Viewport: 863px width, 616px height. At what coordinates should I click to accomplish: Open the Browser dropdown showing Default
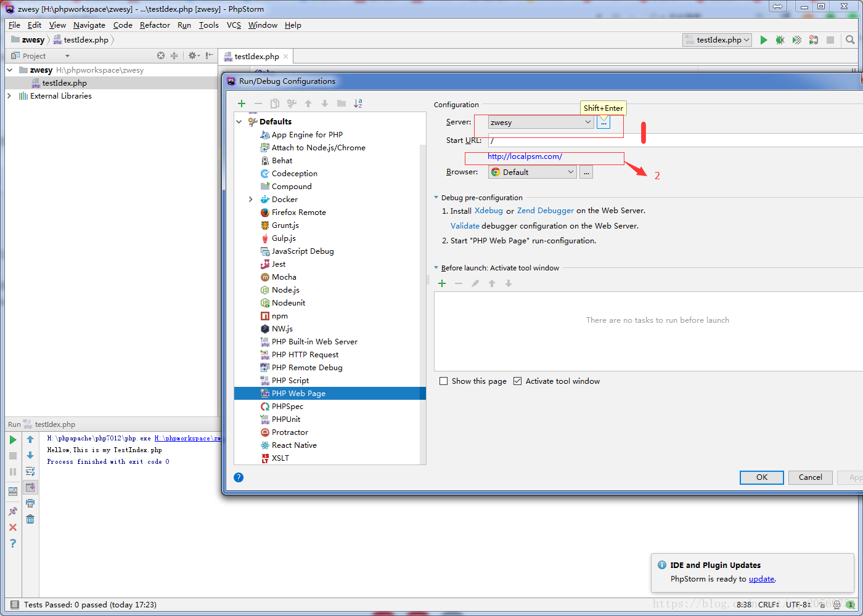tap(533, 172)
